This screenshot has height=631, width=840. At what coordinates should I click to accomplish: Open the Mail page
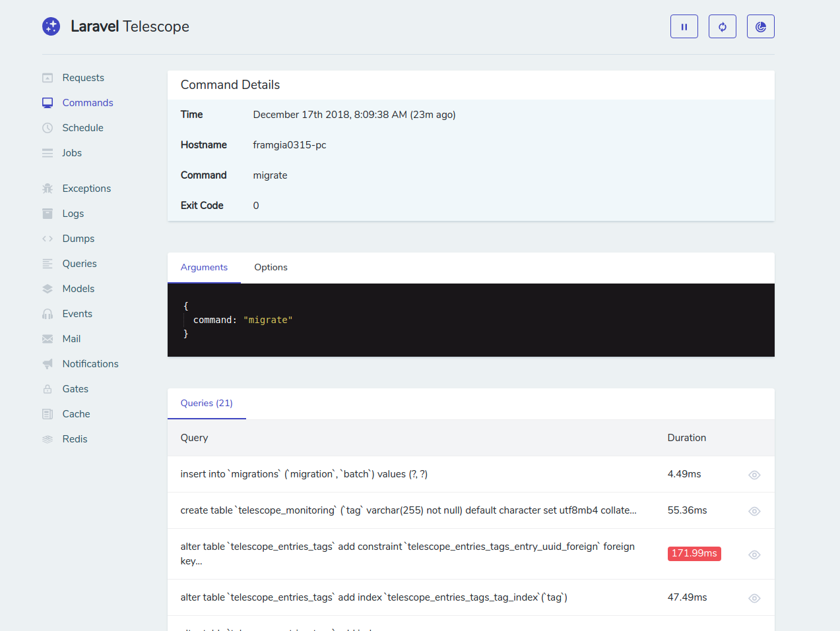pos(71,339)
